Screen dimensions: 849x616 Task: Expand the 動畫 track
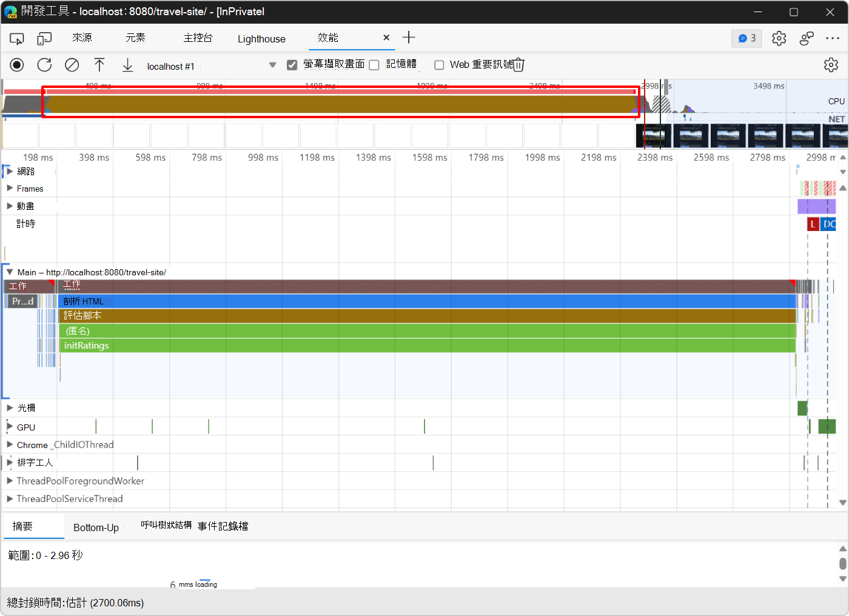[10, 206]
